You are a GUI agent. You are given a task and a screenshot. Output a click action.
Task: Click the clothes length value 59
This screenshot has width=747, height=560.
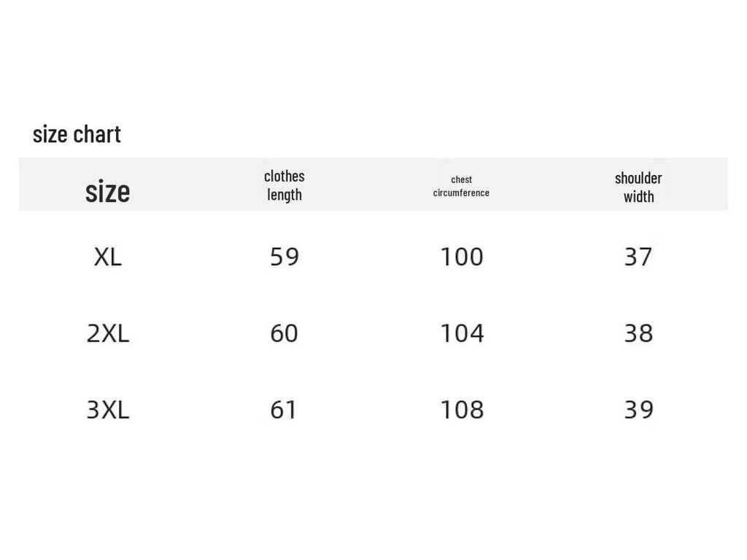[x=285, y=257]
